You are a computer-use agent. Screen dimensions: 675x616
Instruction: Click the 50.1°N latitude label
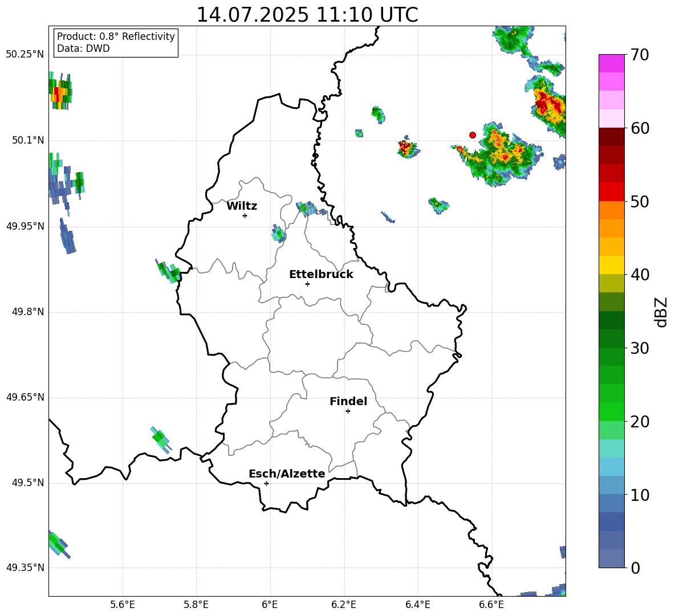coord(28,141)
